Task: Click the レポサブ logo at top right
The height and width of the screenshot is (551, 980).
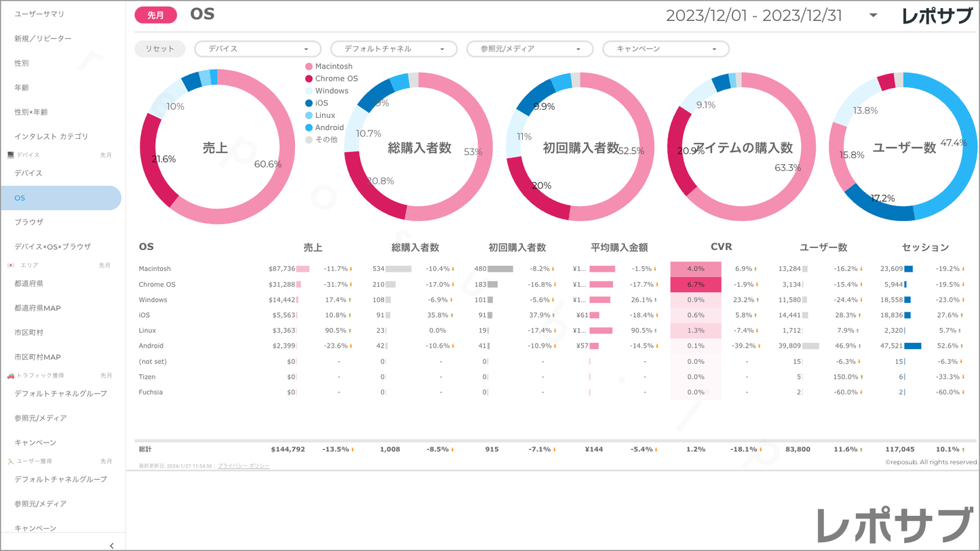Action: 937,16
